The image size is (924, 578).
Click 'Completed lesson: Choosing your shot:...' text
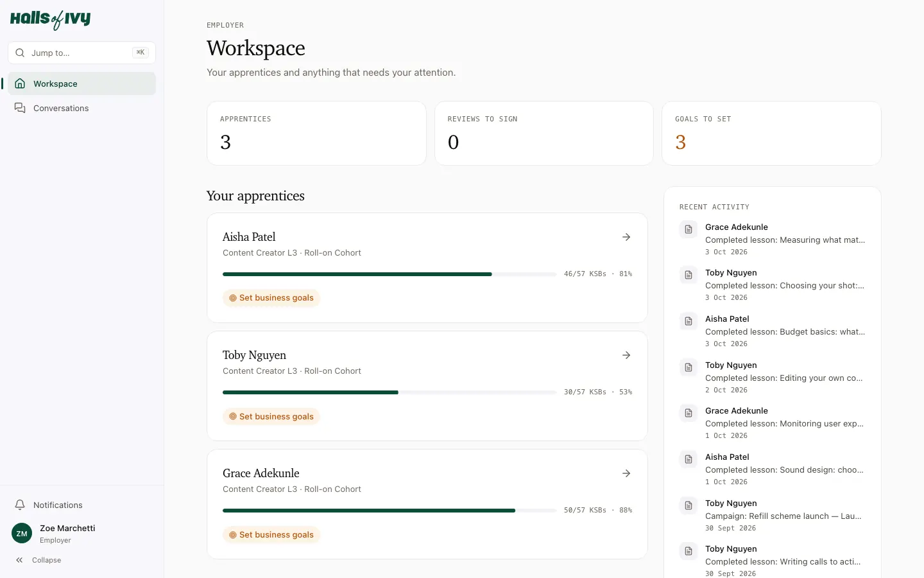point(785,286)
